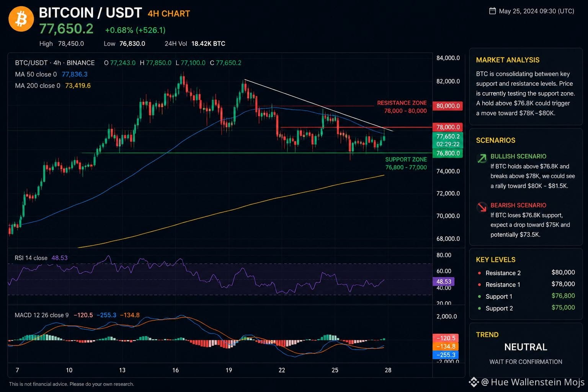Click the Support 1 value $76,800
This screenshot has width=588, height=392.
coord(563,296)
